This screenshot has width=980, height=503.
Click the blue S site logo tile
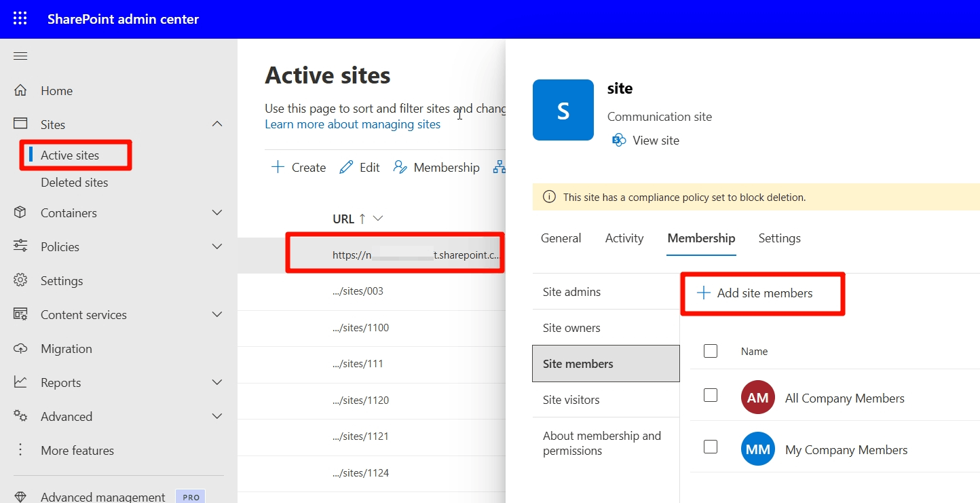click(x=563, y=110)
